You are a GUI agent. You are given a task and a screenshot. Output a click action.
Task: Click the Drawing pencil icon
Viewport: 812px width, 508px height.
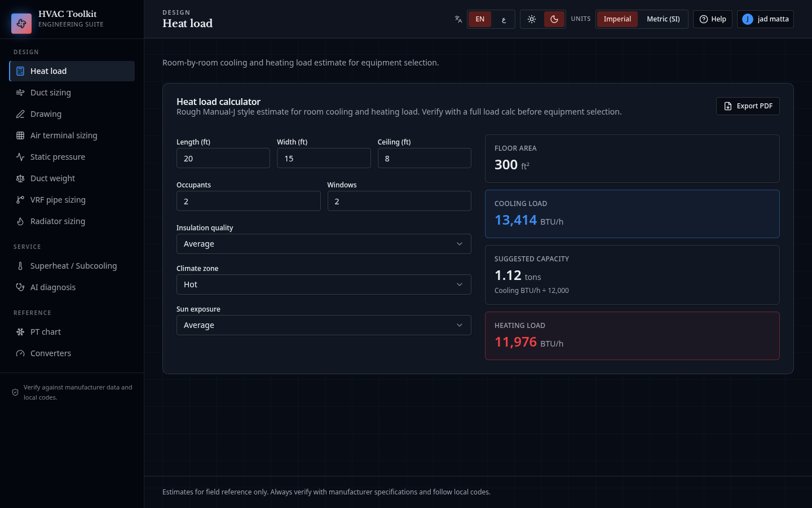coord(20,114)
